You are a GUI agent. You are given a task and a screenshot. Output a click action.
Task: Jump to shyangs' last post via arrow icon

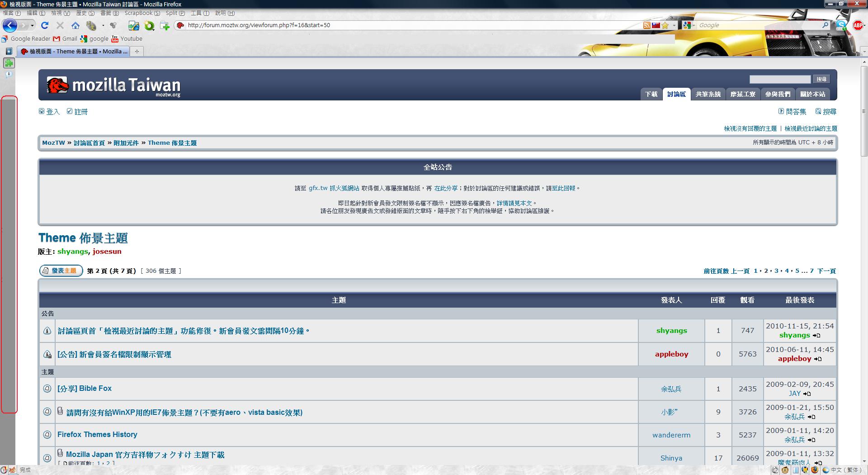click(816, 336)
